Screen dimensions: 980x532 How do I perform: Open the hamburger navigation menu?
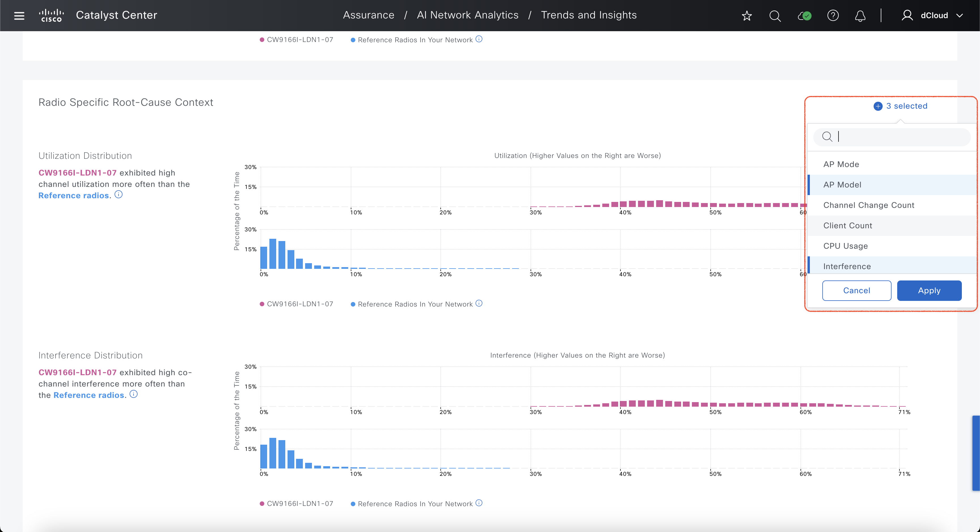point(19,16)
